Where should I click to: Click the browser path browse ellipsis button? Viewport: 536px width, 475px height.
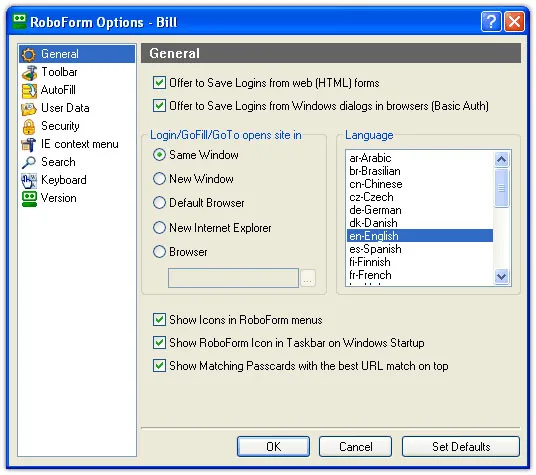[x=308, y=278]
